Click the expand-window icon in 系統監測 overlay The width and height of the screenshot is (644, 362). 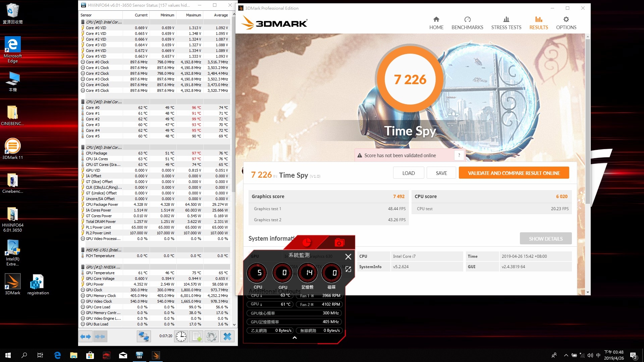[x=348, y=269]
